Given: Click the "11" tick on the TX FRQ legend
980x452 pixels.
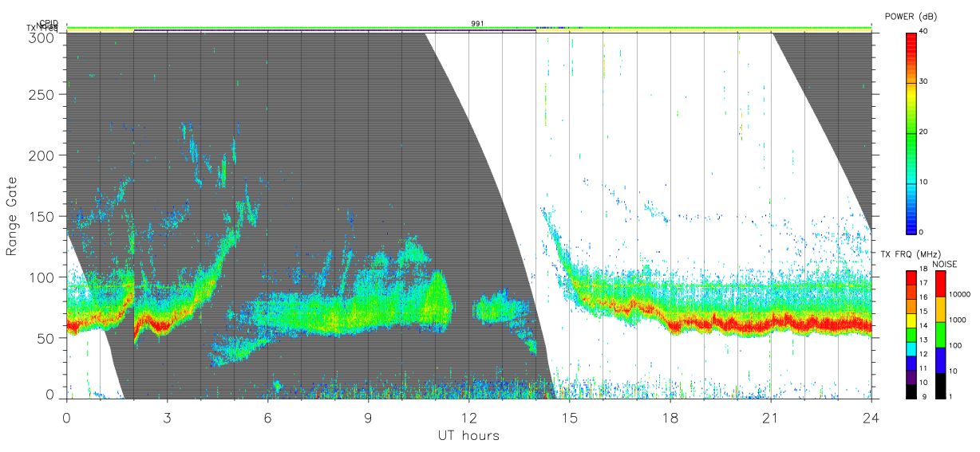Looking at the screenshot, I should coord(923,368).
